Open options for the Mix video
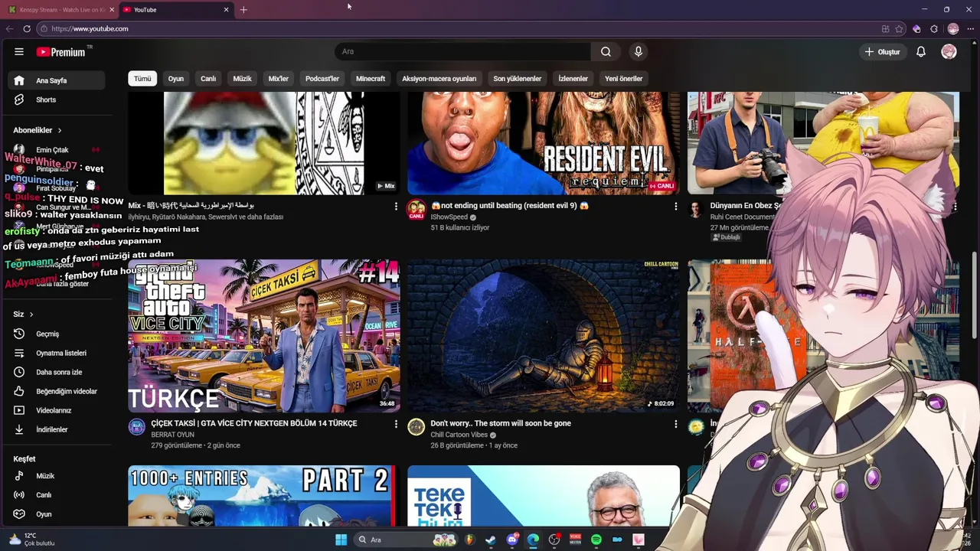Screen dimensions: 980x551 [x=396, y=207]
